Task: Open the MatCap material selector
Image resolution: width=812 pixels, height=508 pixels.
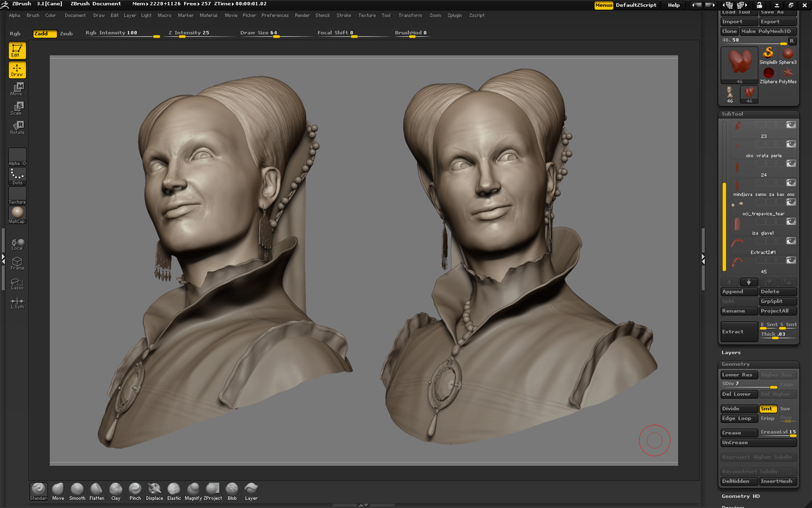Action: [x=17, y=215]
